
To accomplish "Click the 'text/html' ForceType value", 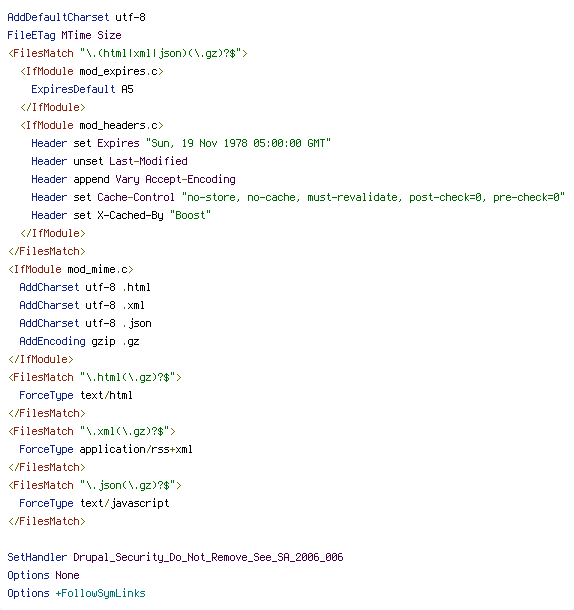I will tap(106, 395).
